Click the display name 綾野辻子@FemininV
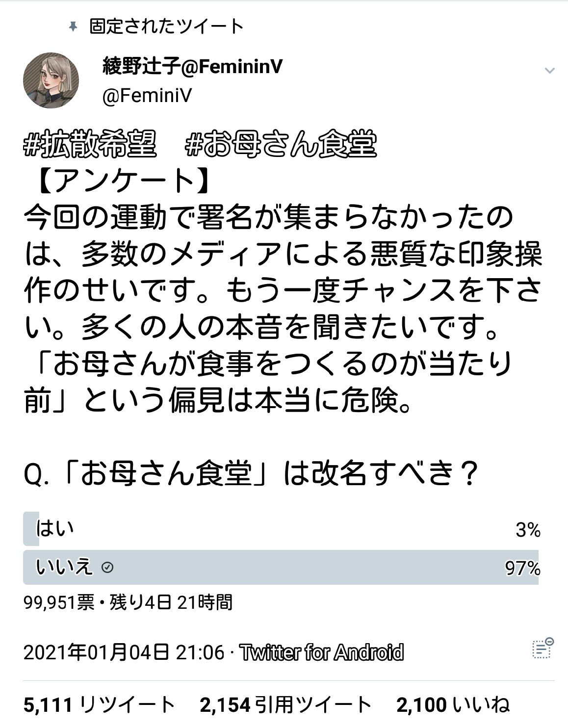568x728 pixels. 192,66
